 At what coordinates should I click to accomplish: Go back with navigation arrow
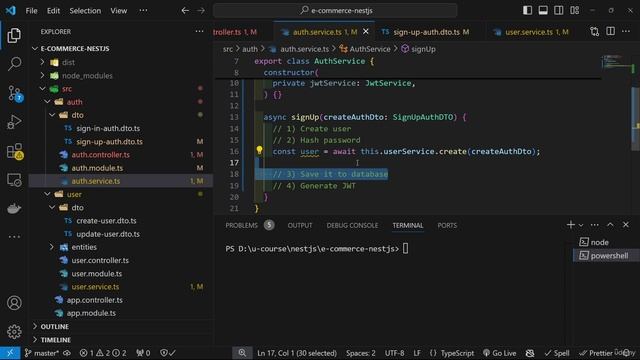coord(185,11)
